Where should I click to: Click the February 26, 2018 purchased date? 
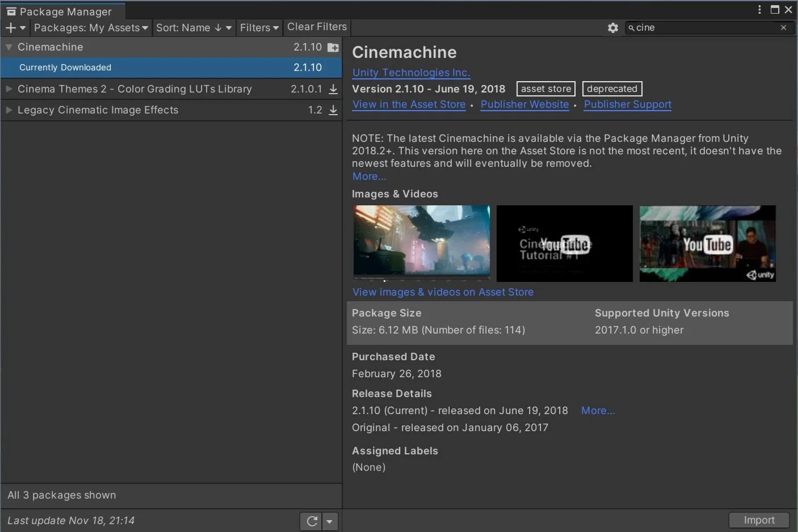coord(397,374)
